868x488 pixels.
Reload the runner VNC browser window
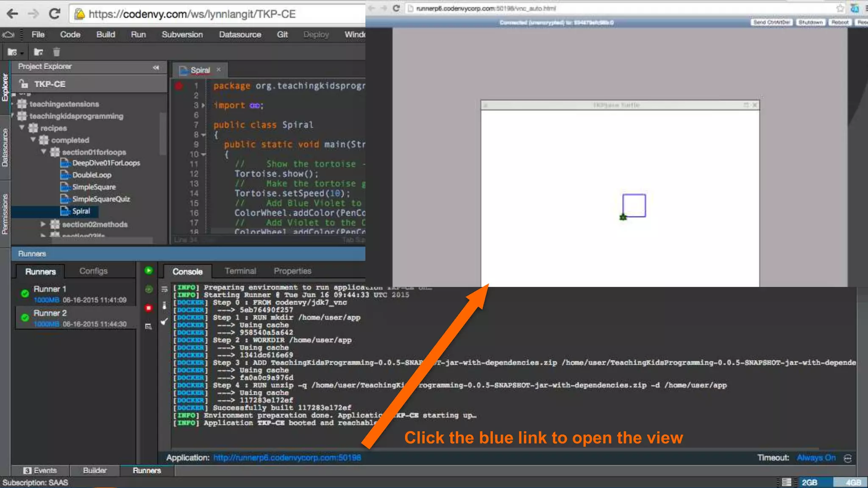click(x=396, y=8)
